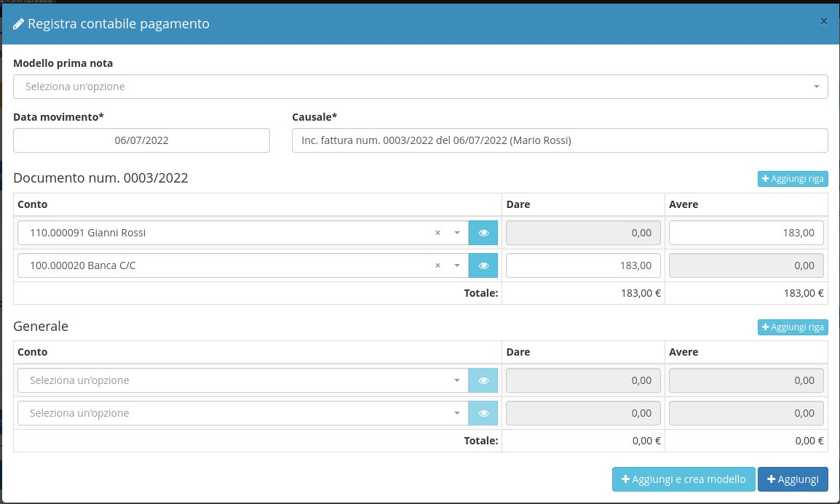View account details for Banca C/C row
840x504 pixels.
(x=483, y=266)
